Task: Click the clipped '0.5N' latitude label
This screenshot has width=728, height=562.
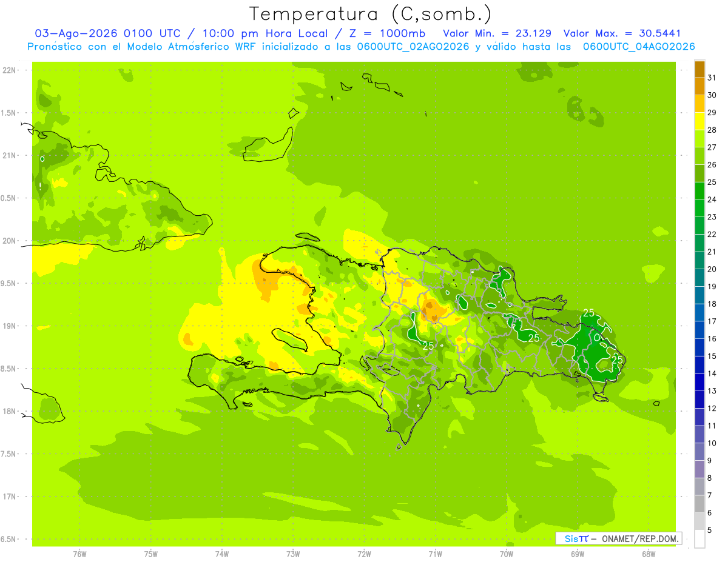Action: point(9,198)
